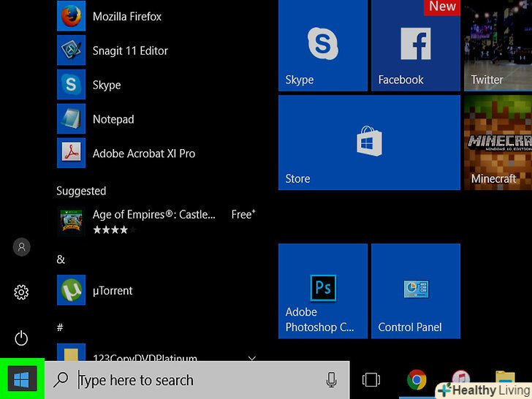Click the 'Type here to search' field
This screenshot has width=532, height=399.
pyautogui.click(x=197, y=380)
